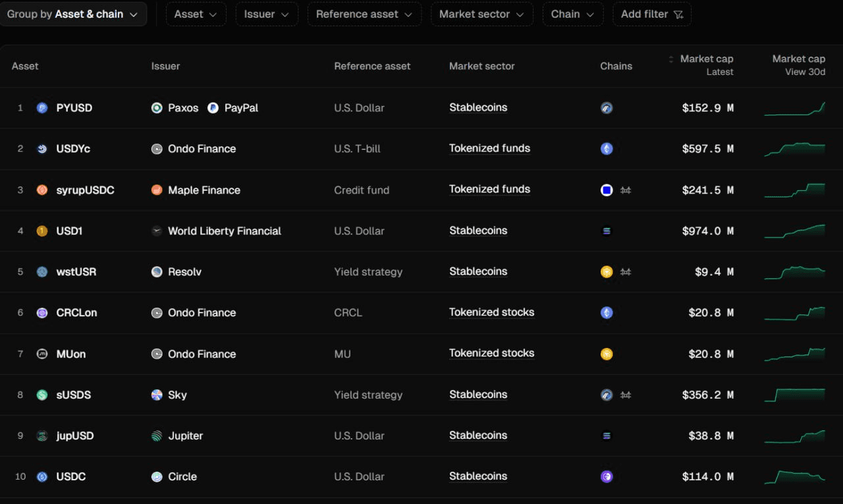
Task: Click the Sky issuer logo
Action: (x=157, y=395)
